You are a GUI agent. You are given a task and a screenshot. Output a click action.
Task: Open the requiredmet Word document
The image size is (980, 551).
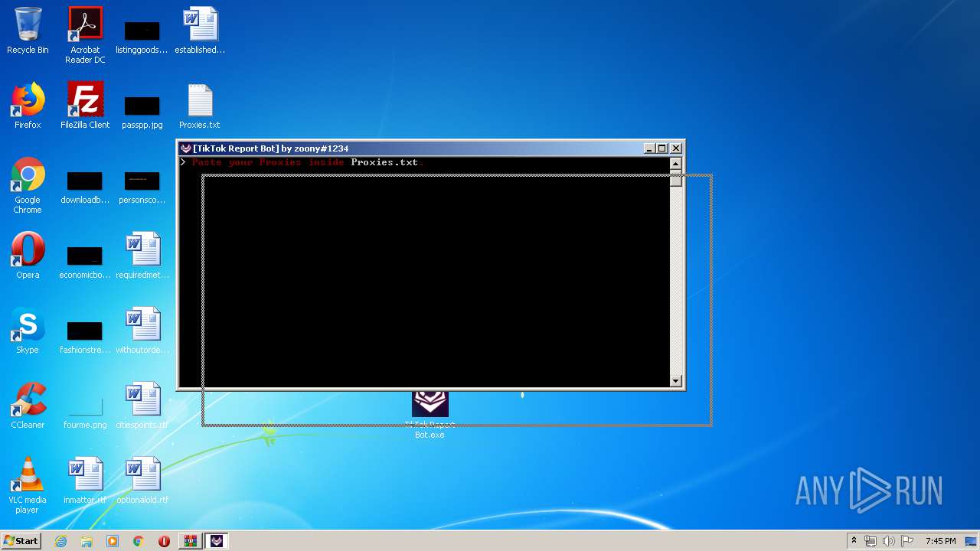(x=142, y=256)
